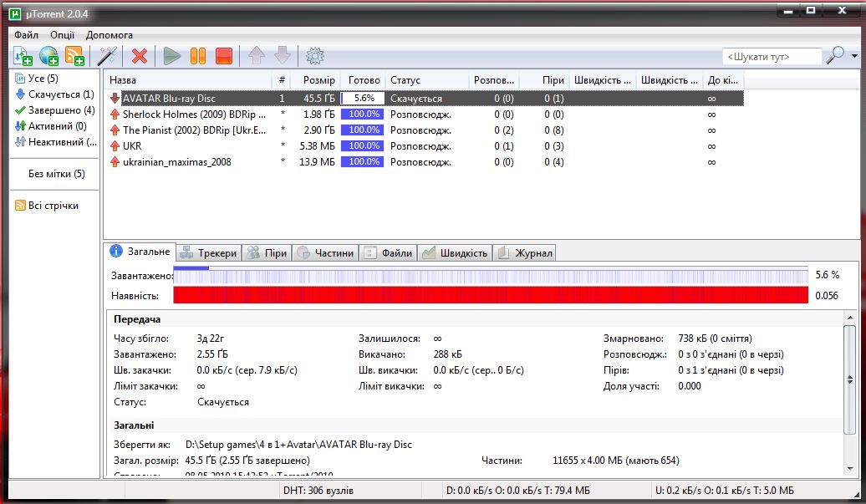Click 'DHT: 306 вузлів' in status bar
The width and height of the screenshot is (866, 504).
coord(318,490)
